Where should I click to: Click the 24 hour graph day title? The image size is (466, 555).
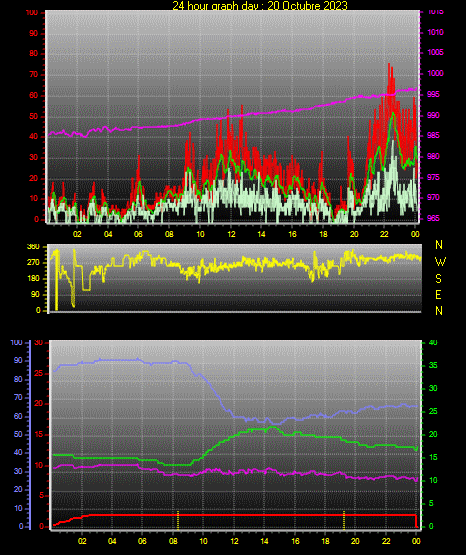(x=260, y=6)
